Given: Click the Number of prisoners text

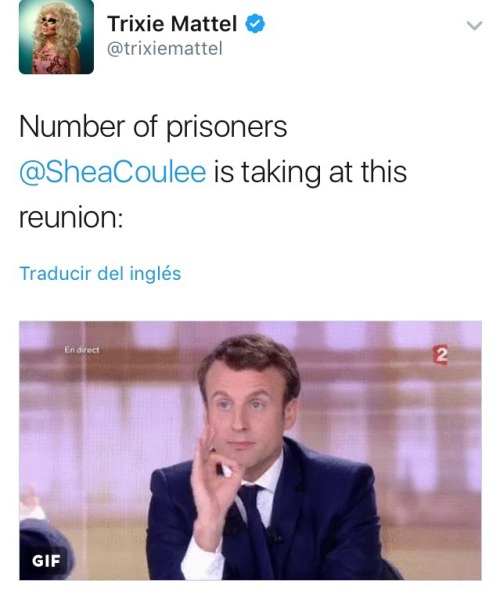Looking at the screenshot, I should (153, 127).
